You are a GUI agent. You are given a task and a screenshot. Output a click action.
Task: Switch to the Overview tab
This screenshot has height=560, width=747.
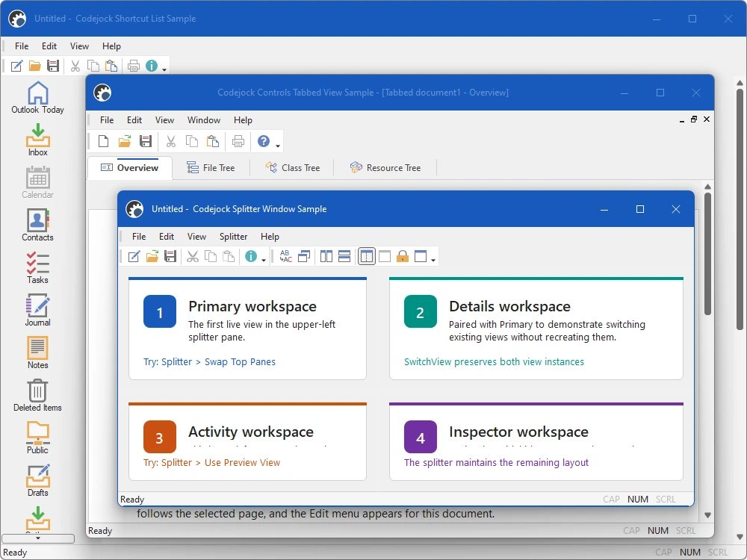tap(130, 167)
